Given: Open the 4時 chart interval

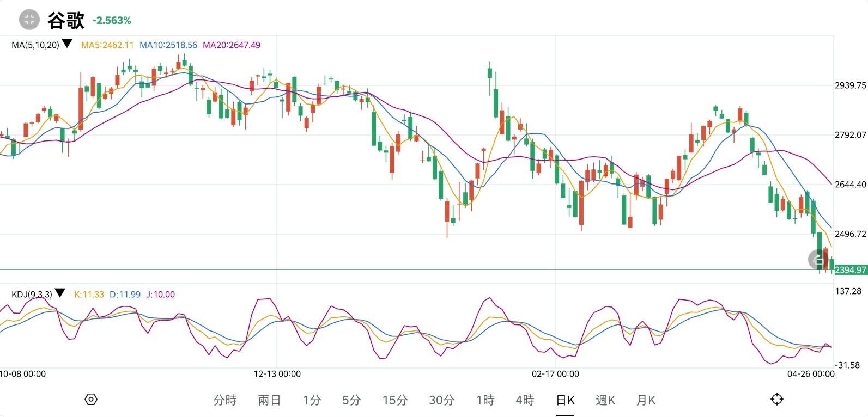Looking at the screenshot, I should [525, 401].
